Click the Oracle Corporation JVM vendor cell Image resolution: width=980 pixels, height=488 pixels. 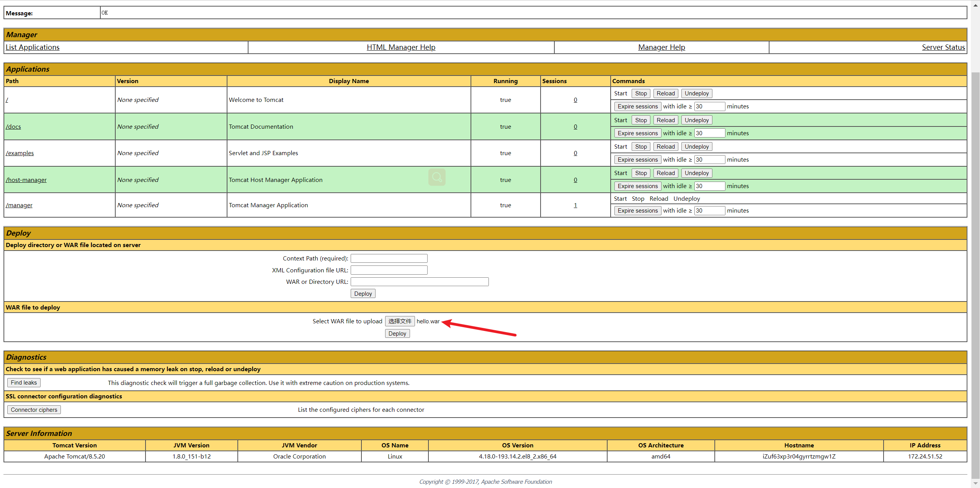(x=299, y=457)
